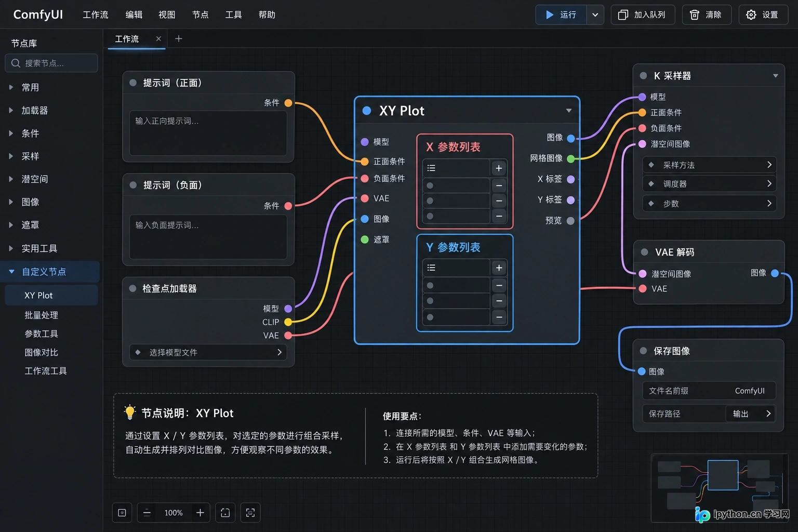Click the CLIP output port on 检查点加载器
Screen dimensions: 798x532
(x=288, y=322)
